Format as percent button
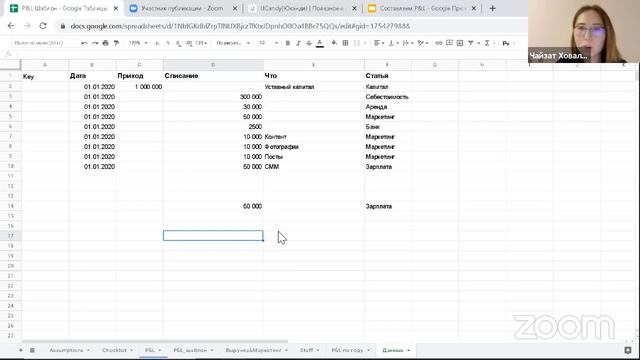This screenshot has height=360, width=640. (x=168, y=43)
